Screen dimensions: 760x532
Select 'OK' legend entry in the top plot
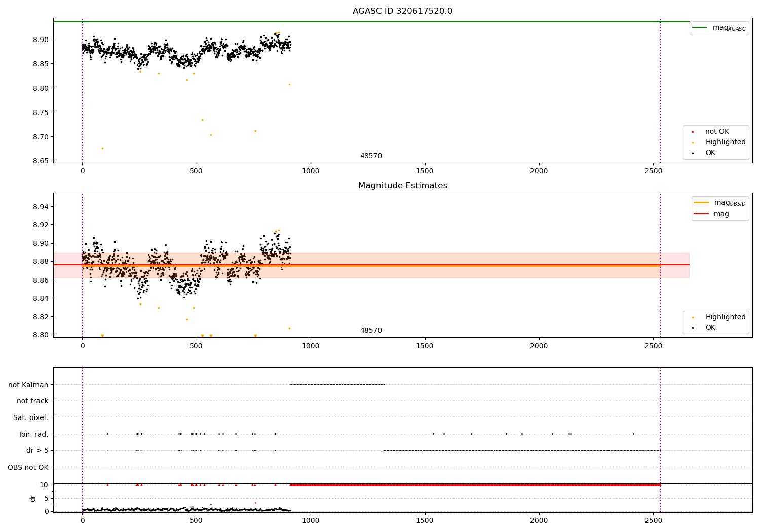coord(710,153)
